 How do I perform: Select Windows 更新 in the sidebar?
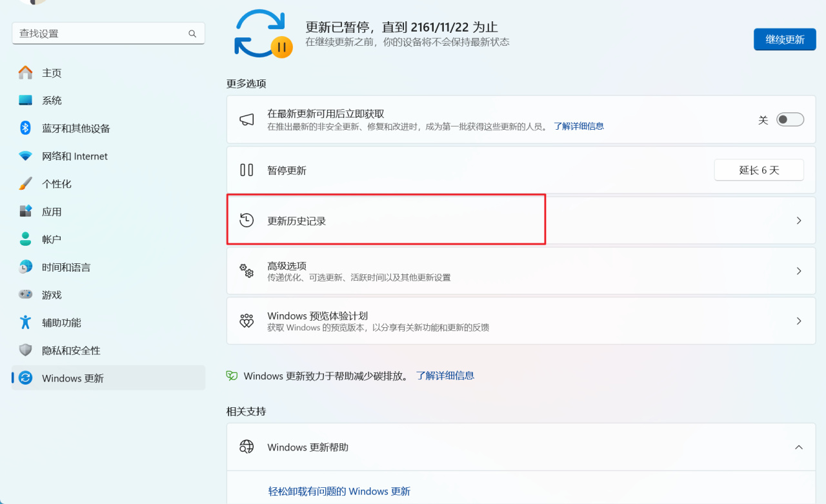[x=108, y=378]
